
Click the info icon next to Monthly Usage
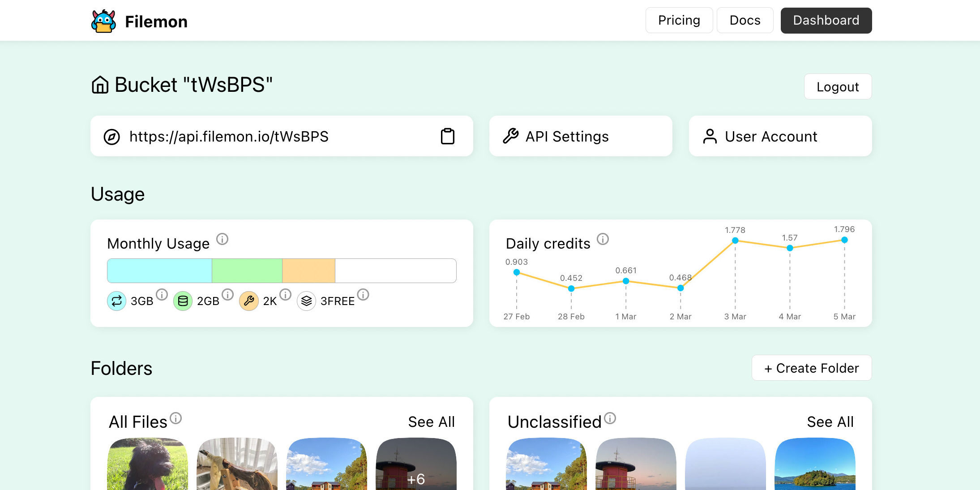[x=222, y=239]
